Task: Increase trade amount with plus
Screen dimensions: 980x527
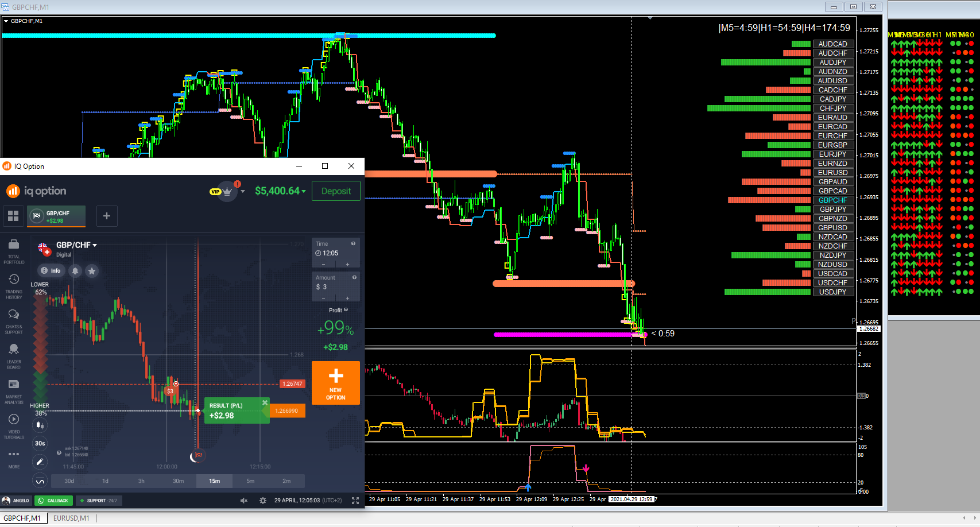Action: point(347,298)
